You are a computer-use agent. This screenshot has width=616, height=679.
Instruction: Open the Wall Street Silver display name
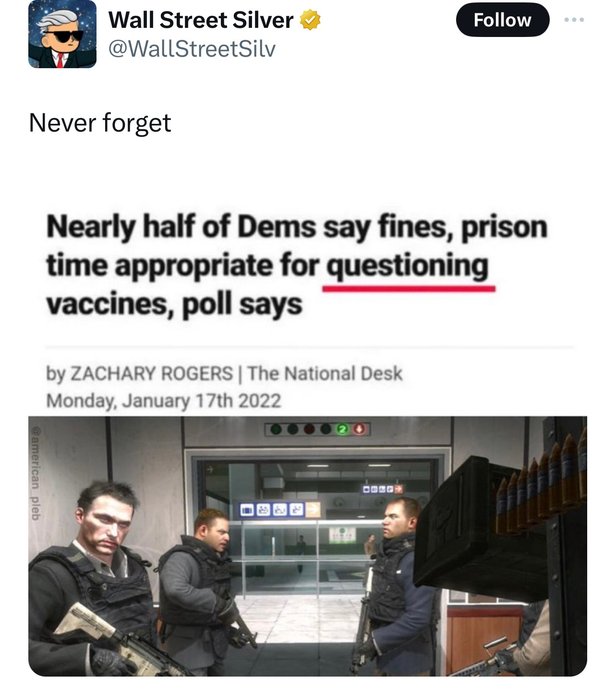click(201, 20)
